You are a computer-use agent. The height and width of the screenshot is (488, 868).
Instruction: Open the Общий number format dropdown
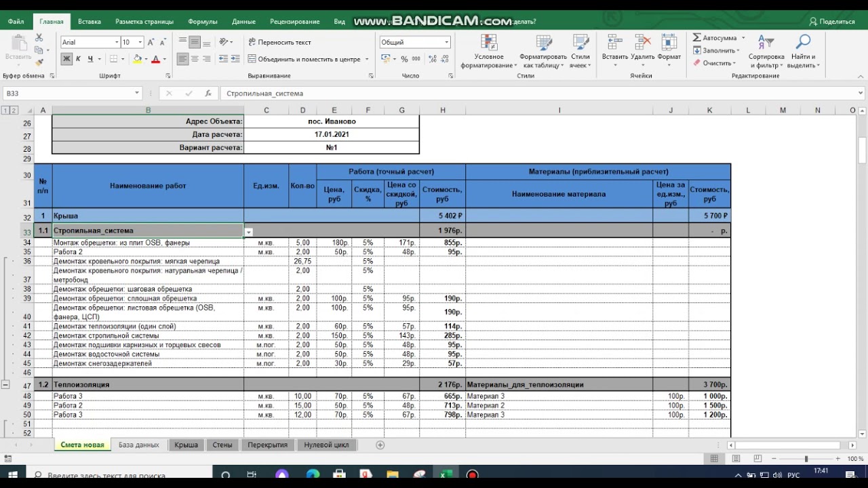tap(446, 42)
